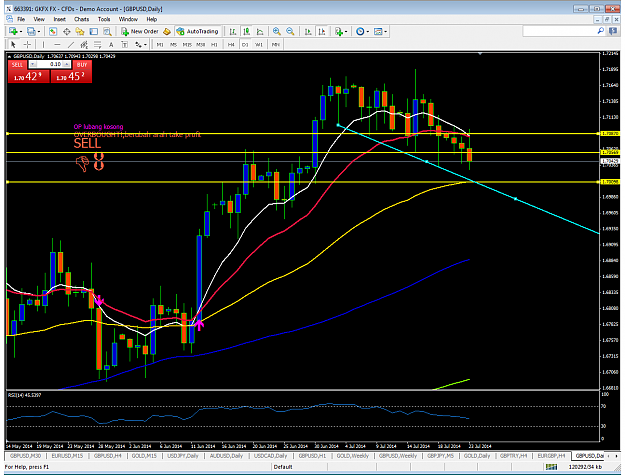Switch to Bar Chart display
The height and width of the screenshot is (475, 625).
tap(233, 31)
